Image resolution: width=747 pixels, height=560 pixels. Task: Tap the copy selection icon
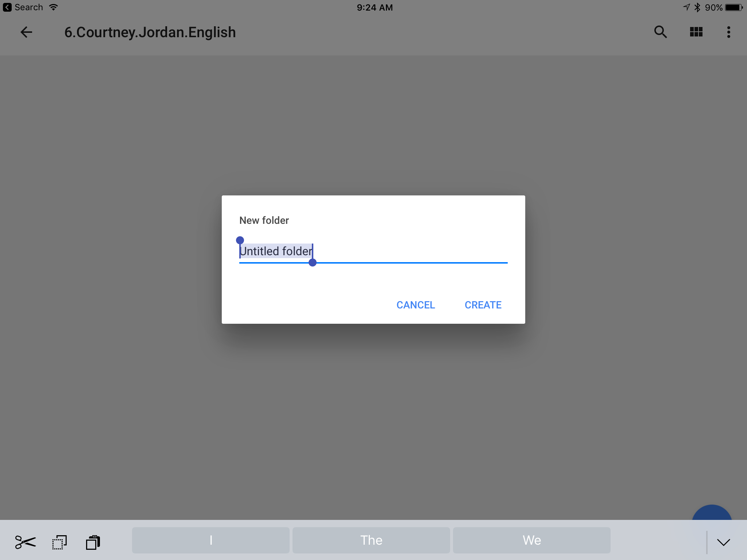coord(59,542)
